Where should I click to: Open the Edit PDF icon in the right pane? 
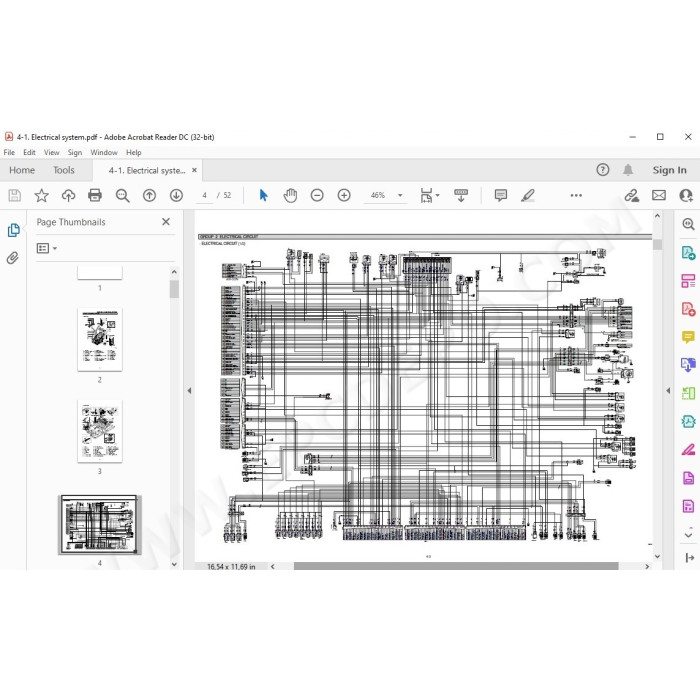coord(688,281)
